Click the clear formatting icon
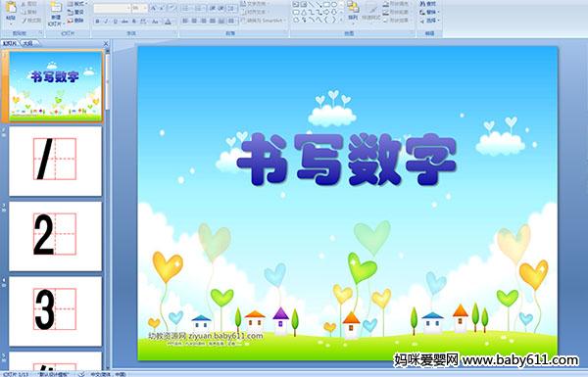 (172, 8)
